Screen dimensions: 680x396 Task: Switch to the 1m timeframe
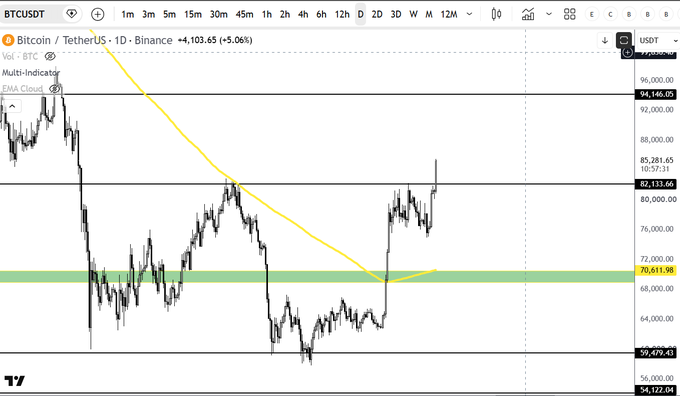pos(128,14)
